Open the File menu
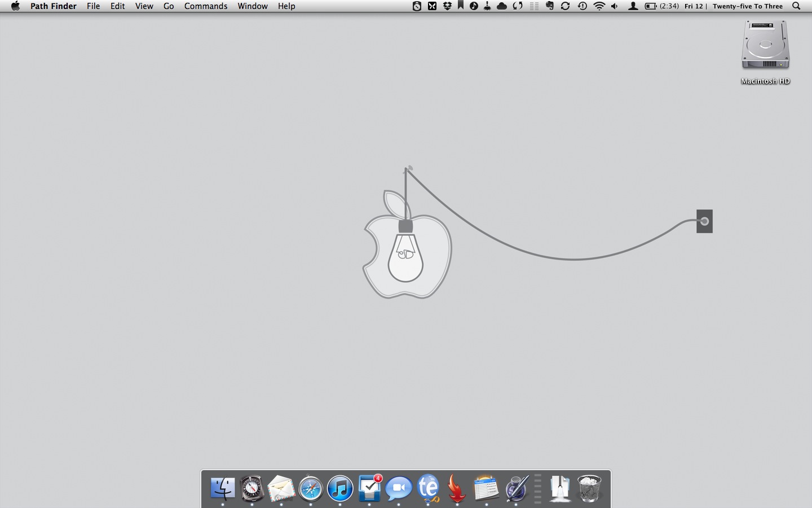The height and width of the screenshot is (508, 812). [93, 6]
